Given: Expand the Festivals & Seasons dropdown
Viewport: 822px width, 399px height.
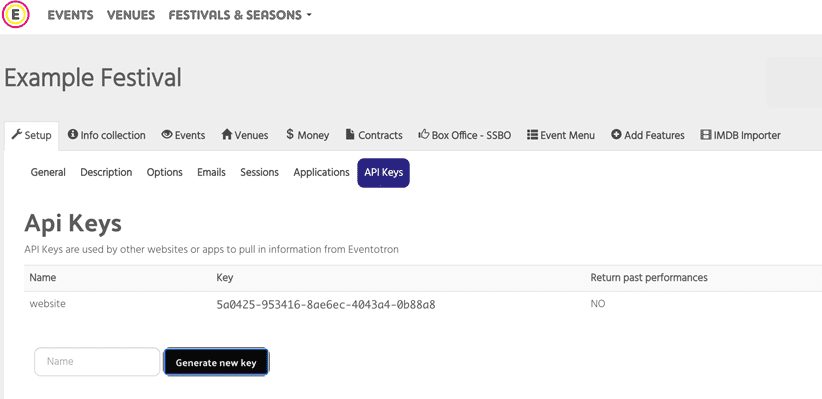Looking at the screenshot, I should (x=240, y=15).
